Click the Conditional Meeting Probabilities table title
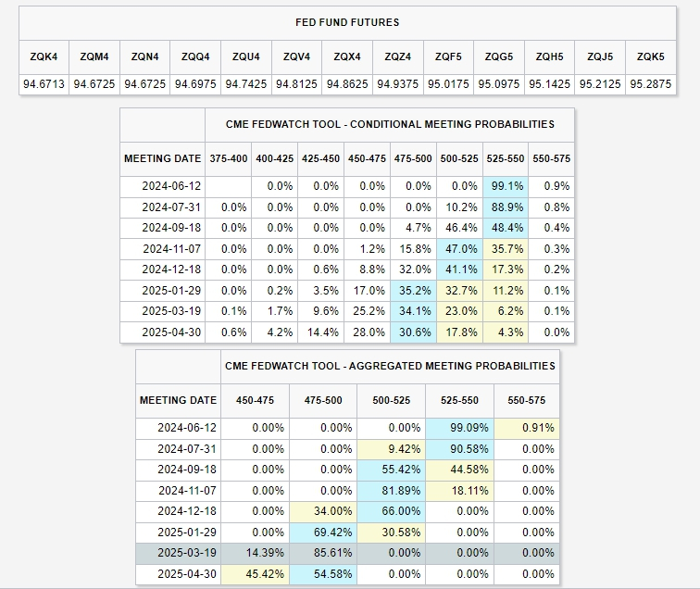 coord(390,124)
